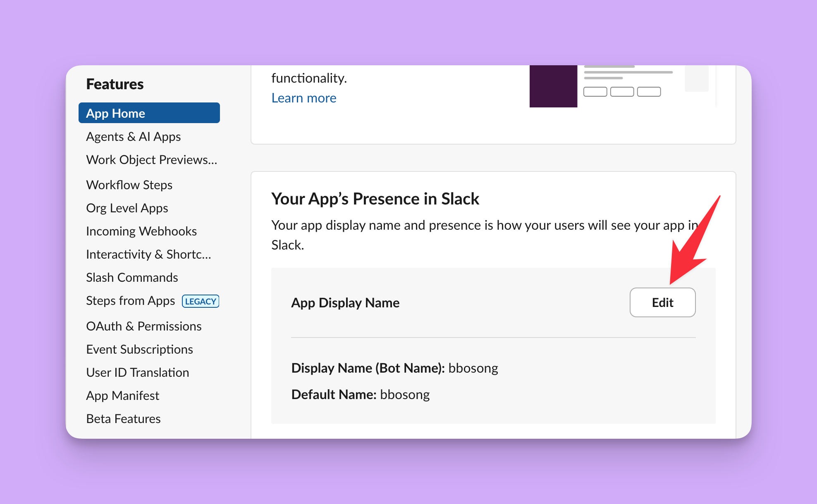Open Interactivity & Shortcuts settings
The image size is (817, 504).
[x=148, y=254]
